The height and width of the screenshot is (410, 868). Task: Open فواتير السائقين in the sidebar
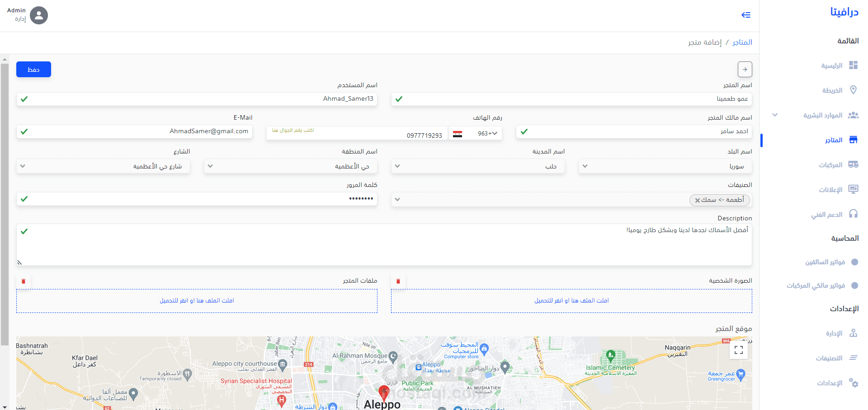pyautogui.click(x=825, y=262)
